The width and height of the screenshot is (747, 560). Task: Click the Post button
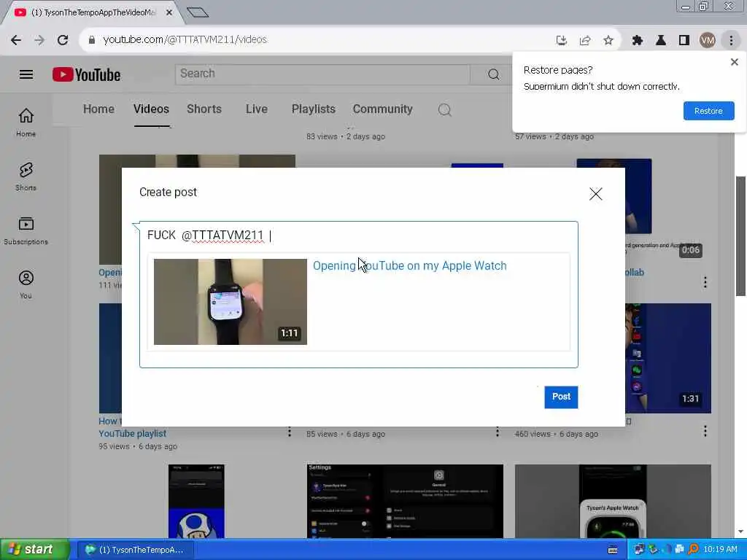(561, 397)
